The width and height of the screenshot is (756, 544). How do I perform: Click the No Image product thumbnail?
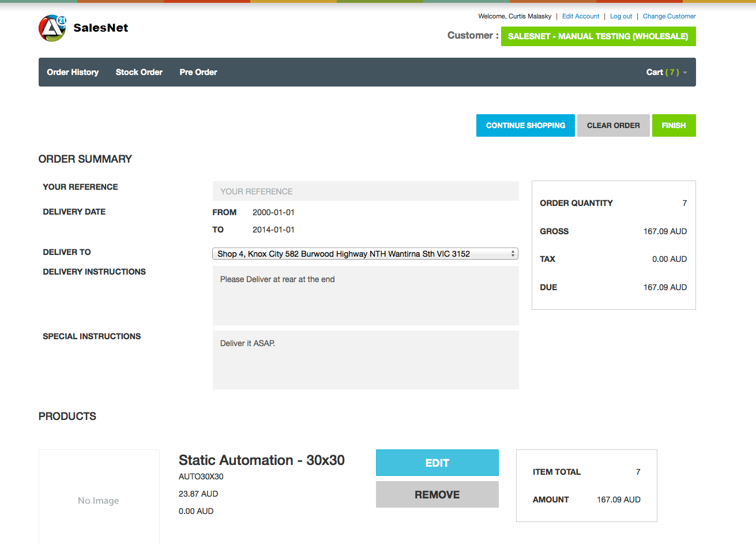99,500
